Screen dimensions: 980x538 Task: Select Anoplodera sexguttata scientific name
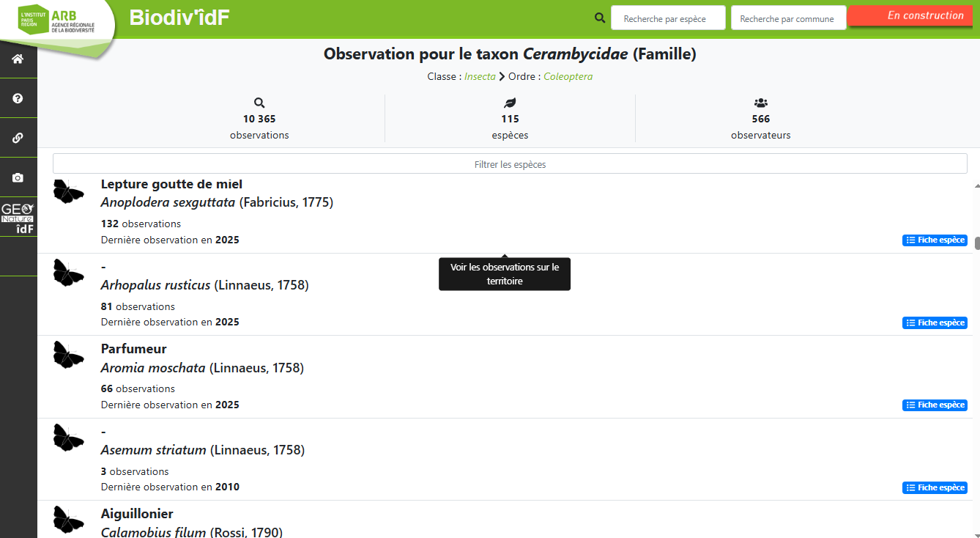[168, 202]
